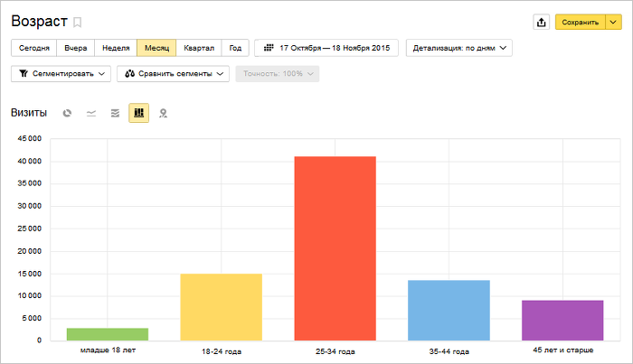Open arrow menu beside Сохранить
Screen dimensions: 633x364
point(612,23)
